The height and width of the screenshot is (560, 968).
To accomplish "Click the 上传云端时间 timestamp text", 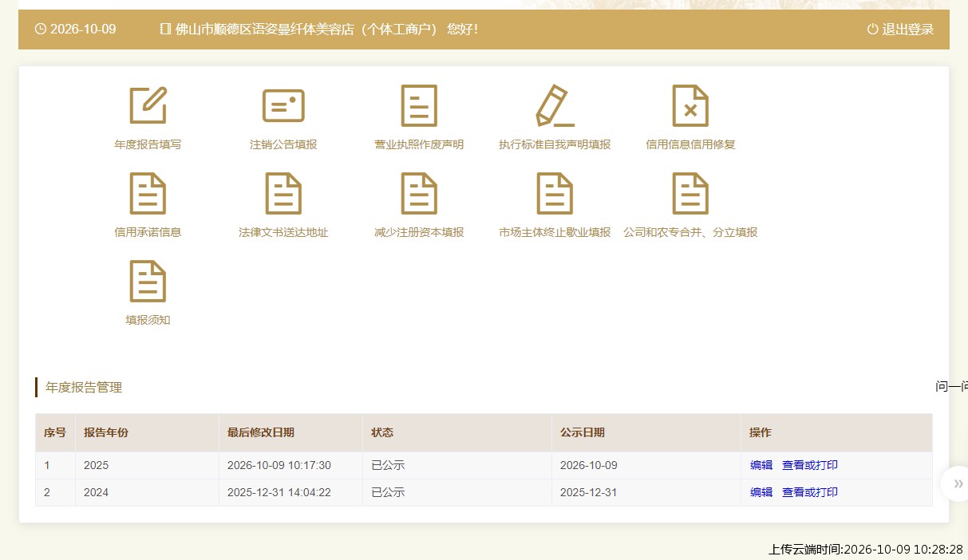I will (x=866, y=549).
